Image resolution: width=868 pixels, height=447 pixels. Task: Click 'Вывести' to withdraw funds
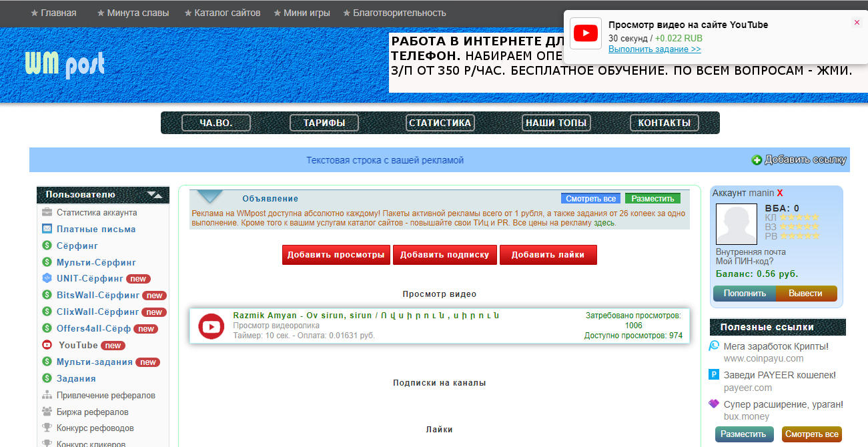click(x=806, y=294)
